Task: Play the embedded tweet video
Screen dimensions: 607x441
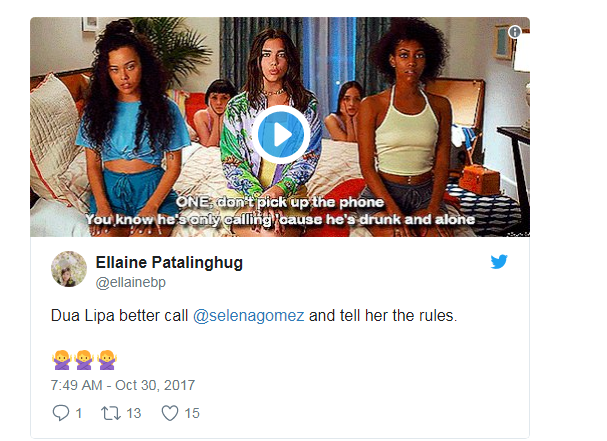Action: pos(279,133)
